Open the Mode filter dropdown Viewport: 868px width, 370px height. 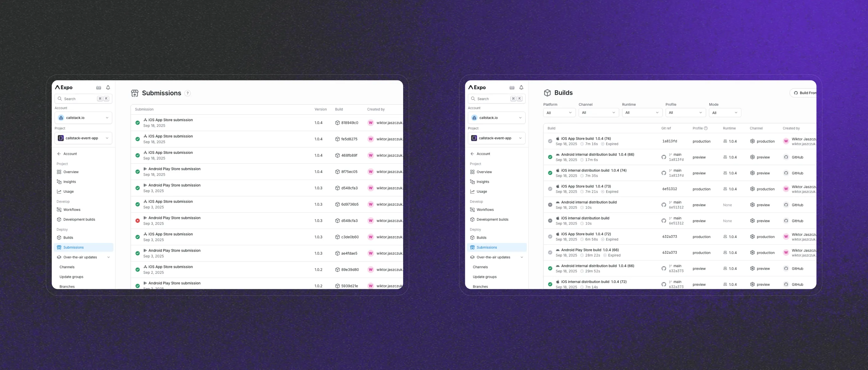click(724, 113)
